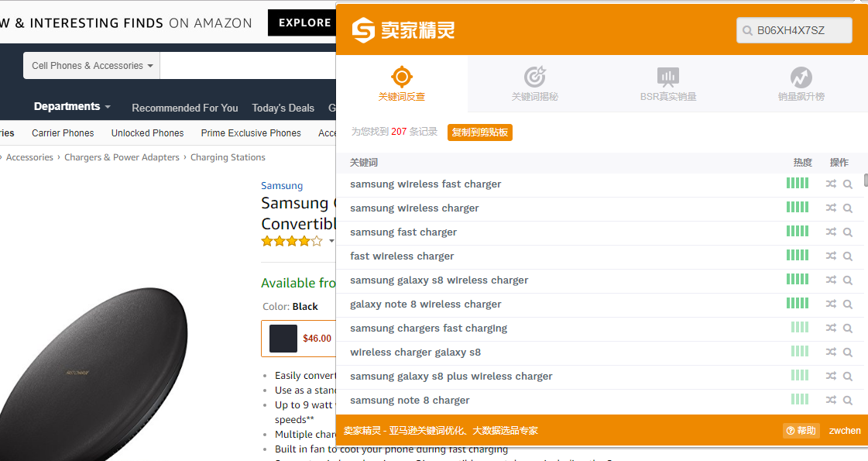Image resolution: width=868 pixels, height=461 pixels.
Task: Select the Black color swatch at $46.00
Action: click(x=298, y=339)
